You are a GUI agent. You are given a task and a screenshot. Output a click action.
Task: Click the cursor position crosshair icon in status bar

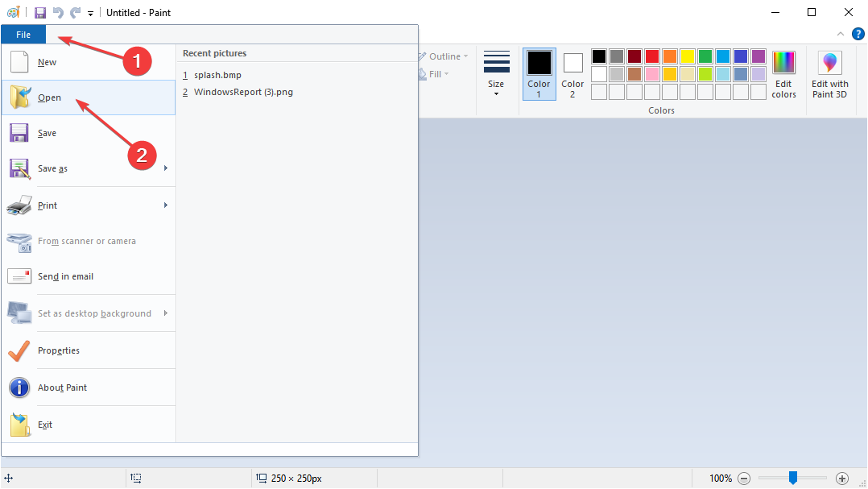pyautogui.click(x=8, y=478)
